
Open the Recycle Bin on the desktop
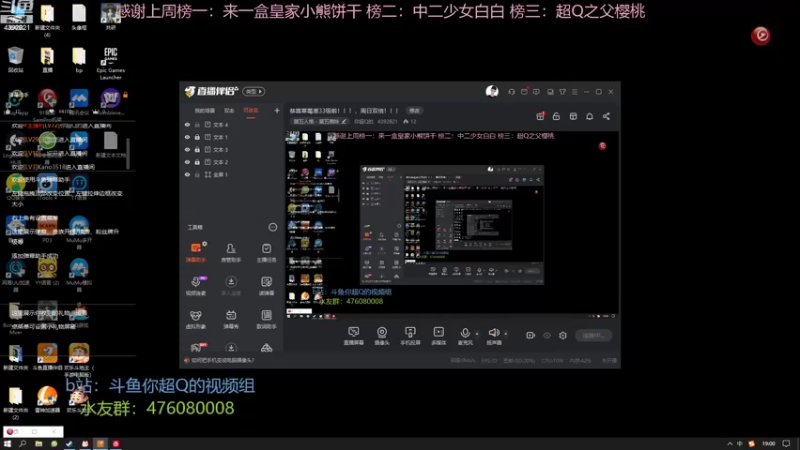(16, 59)
